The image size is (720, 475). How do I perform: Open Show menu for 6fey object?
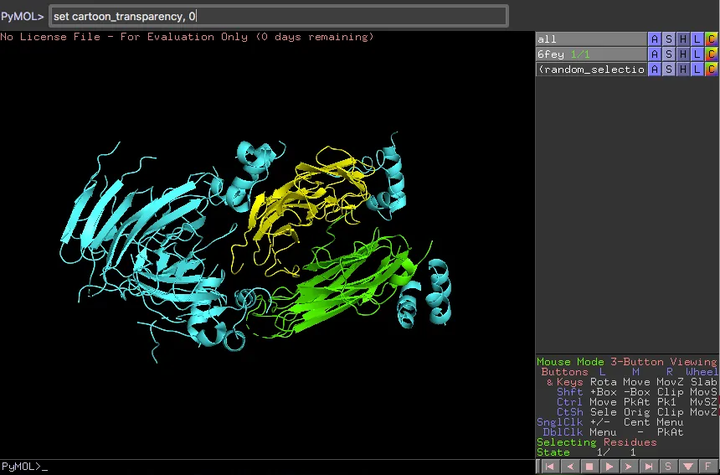click(669, 54)
